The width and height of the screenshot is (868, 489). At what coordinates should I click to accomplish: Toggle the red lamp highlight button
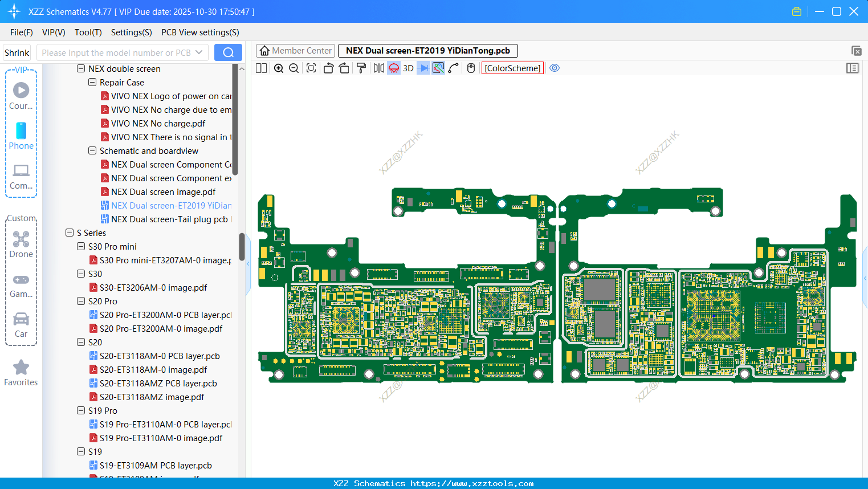click(x=394, y=68)
